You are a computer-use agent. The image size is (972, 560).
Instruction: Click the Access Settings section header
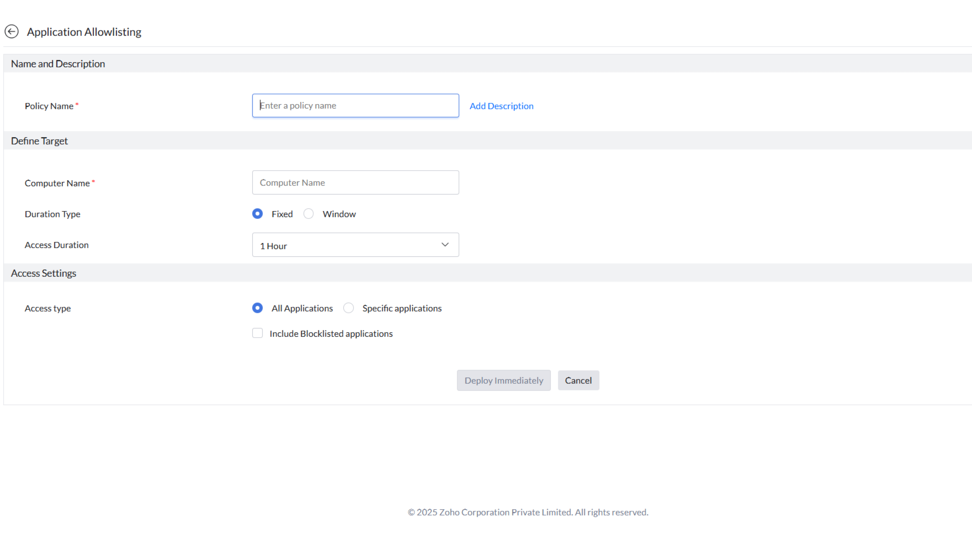coord(44,273)
